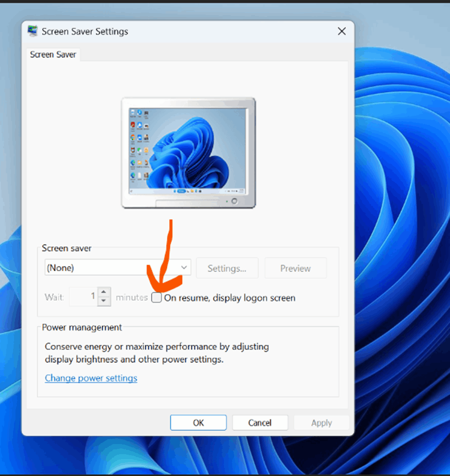This screenshot has height=476, width=450.
Task: Confirm with the OK button
Action: coord(198,423)
